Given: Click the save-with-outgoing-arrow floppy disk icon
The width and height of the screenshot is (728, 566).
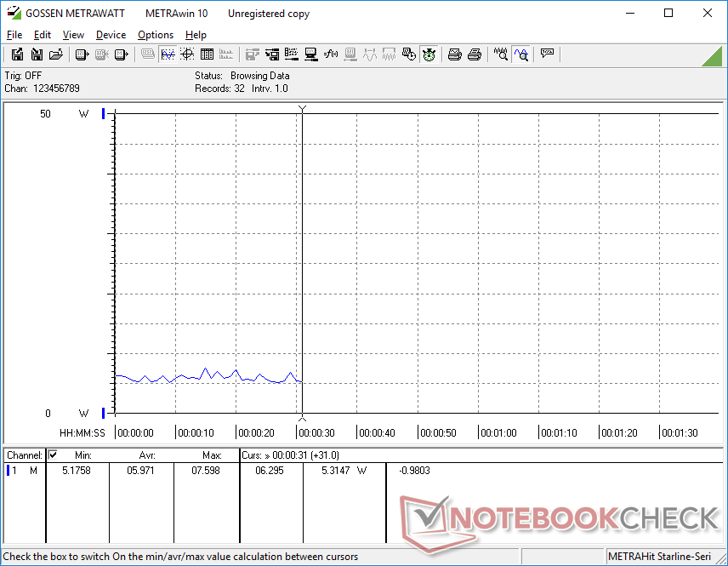Looking at the screenshot, I should click(17, 54).
